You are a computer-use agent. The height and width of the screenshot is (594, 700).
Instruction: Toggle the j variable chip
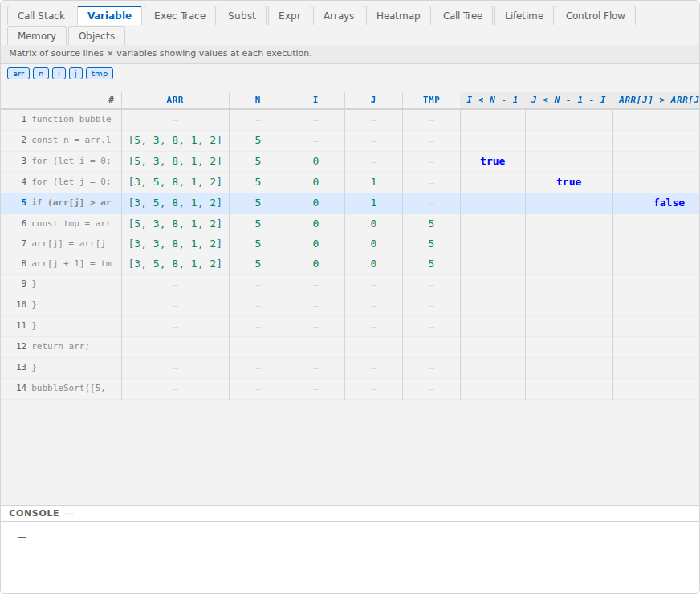76,74
